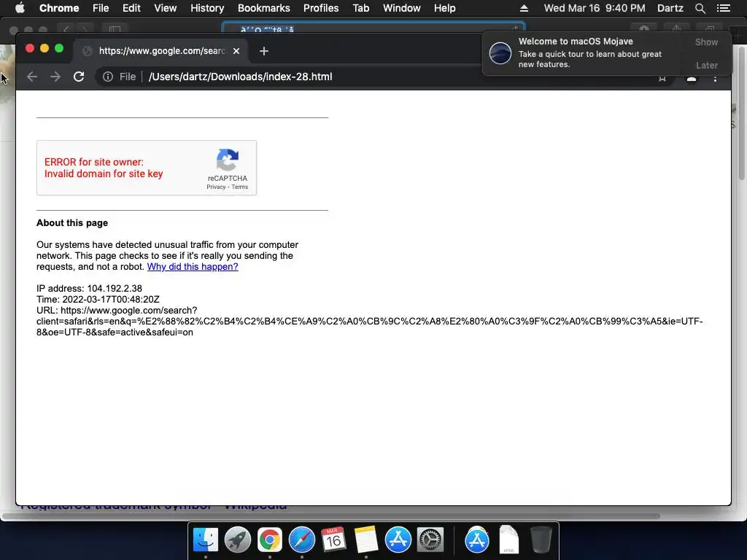Open the Edit menu

[x=131, y=8]
